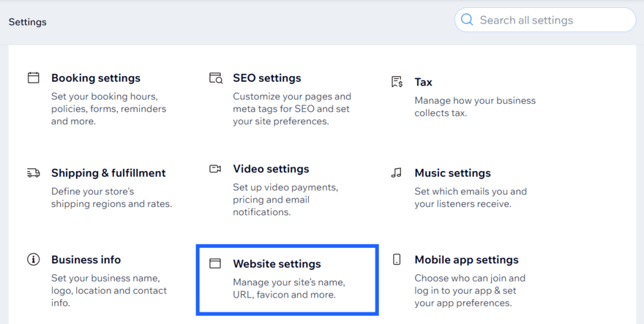Click text "Customize your pages and meta tags for SEO"
644x324 pixels.
292,102
